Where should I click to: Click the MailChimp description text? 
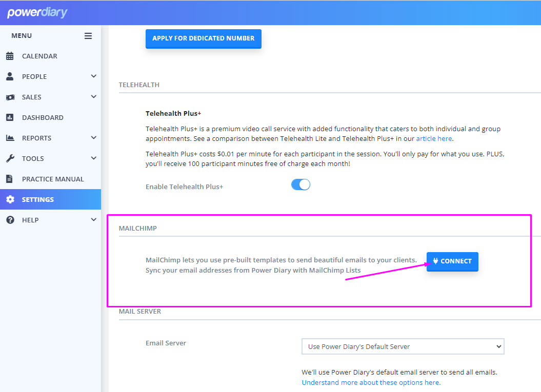pos(281,265)
